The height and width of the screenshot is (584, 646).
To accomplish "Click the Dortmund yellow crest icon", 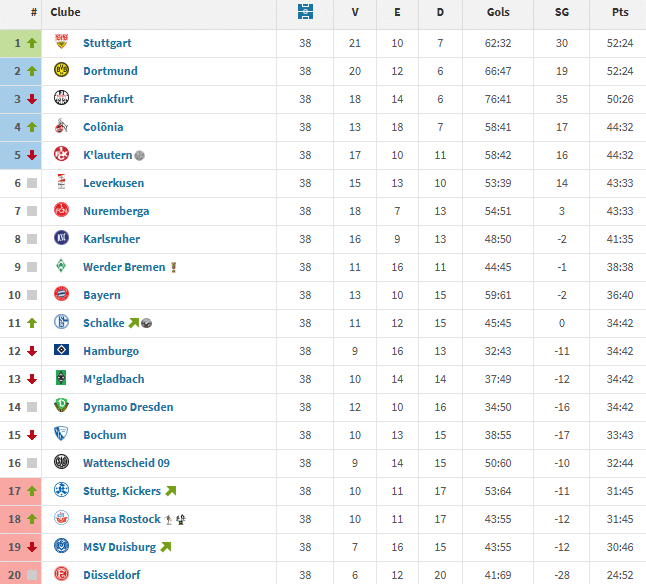I will click(x=61, y=71).
